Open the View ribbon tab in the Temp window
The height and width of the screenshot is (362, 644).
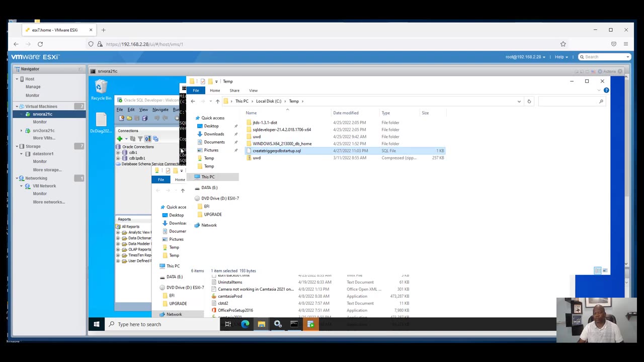pyautogui.click(x=253, y=90)
